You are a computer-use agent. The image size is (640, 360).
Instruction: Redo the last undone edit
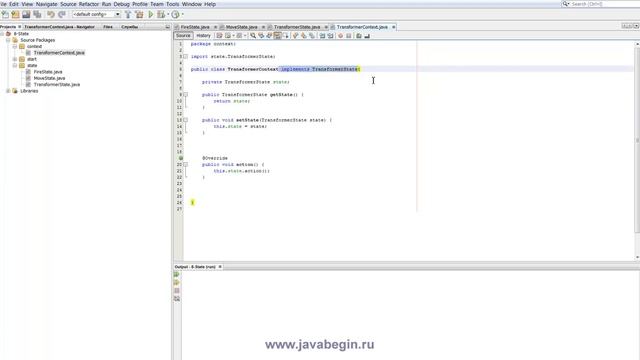tap(62, 15)
